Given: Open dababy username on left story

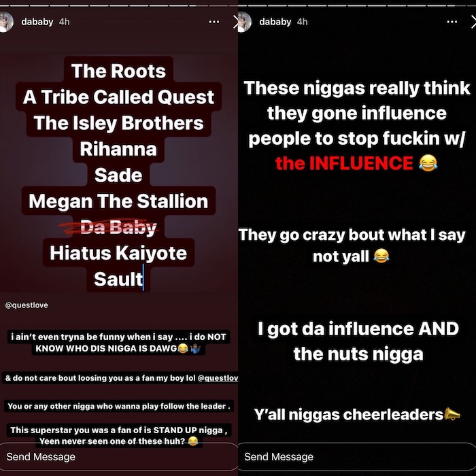Looking at the screenshot, I should point(37,22).
